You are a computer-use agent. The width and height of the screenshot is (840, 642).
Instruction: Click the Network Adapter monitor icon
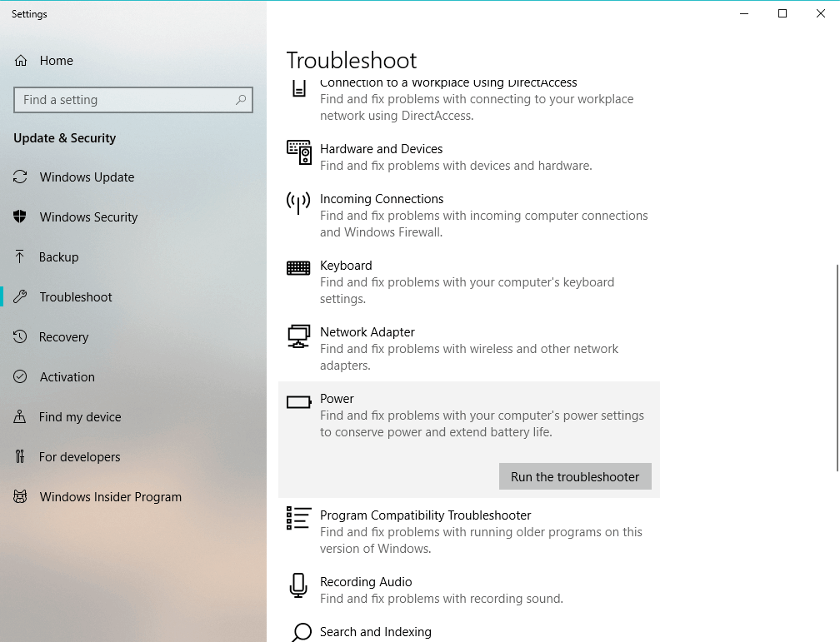(x=298, y=336)
